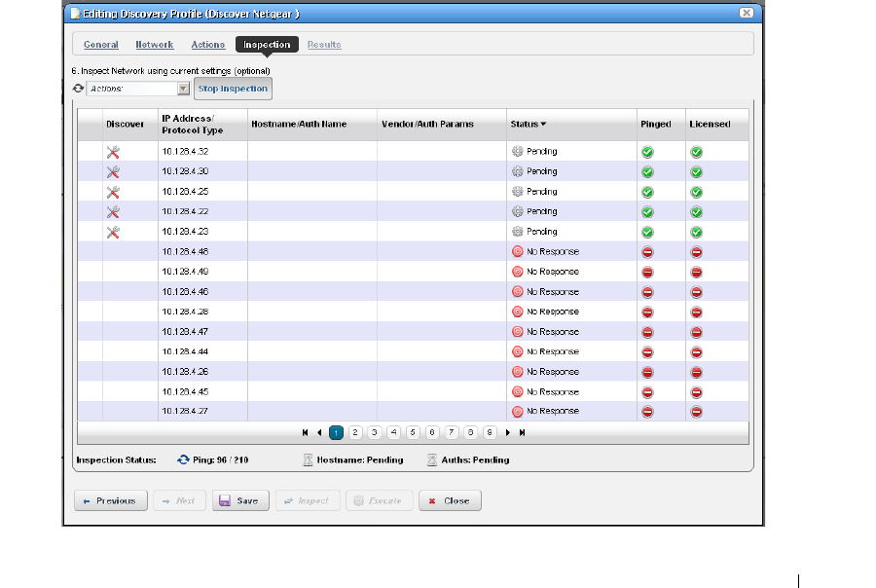Click the Pending gear icon for 10.128.4.32
The width and height of the screenshot is (876, 588).
click(518, 152)
